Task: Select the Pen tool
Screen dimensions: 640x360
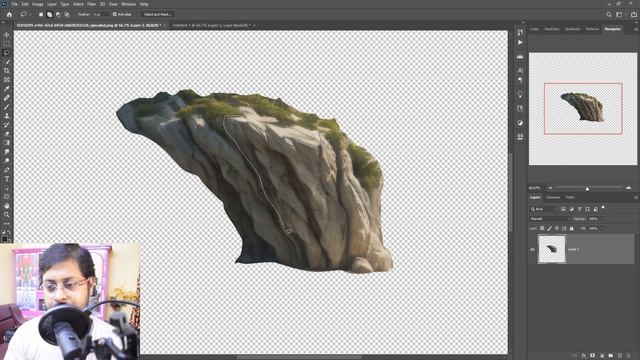Action: [x=7, y=170]
